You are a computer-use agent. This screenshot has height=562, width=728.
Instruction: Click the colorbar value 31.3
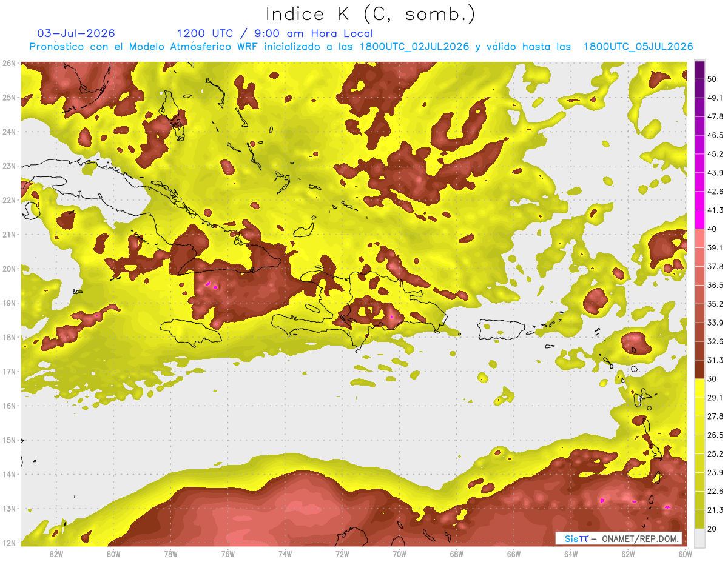(x=715, y=360)
